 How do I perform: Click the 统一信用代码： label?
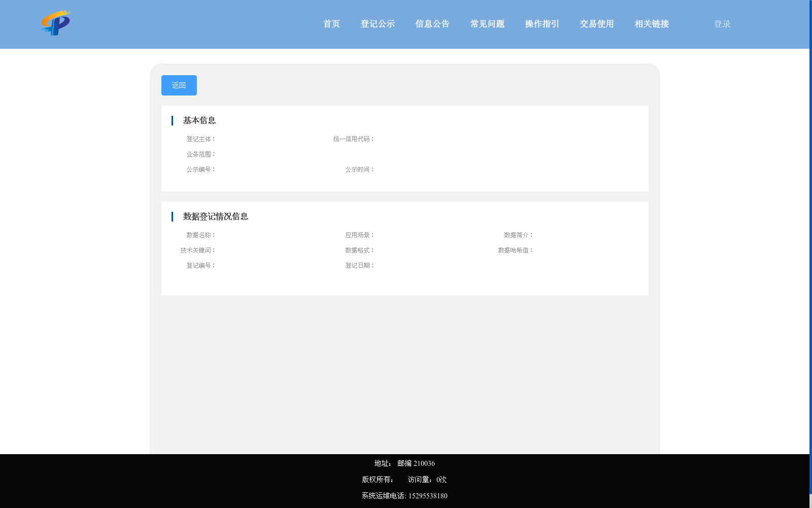(354, 139)
